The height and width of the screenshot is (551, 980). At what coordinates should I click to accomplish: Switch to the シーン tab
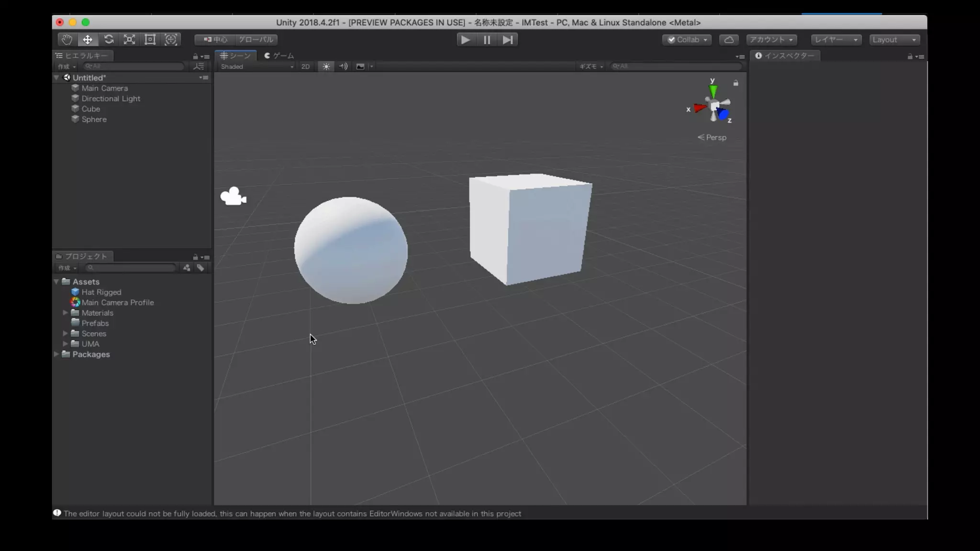click(x=235, y=55)
